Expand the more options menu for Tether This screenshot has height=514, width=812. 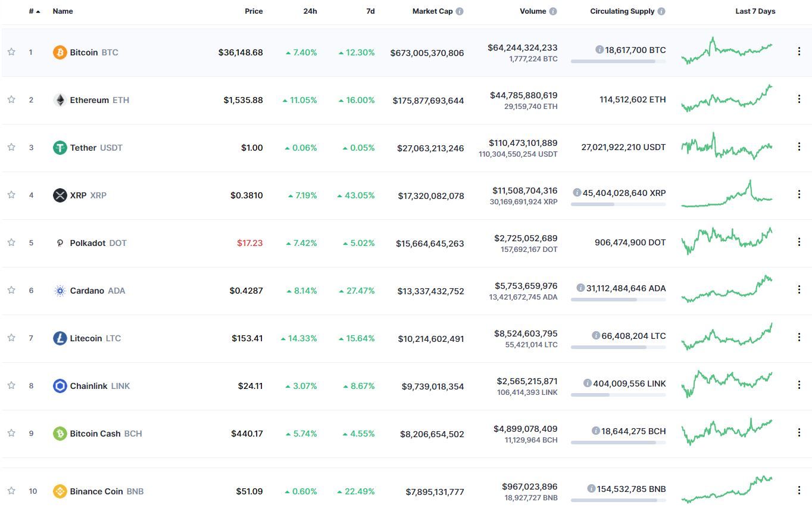pyautogui.click(x=799, y=147)
